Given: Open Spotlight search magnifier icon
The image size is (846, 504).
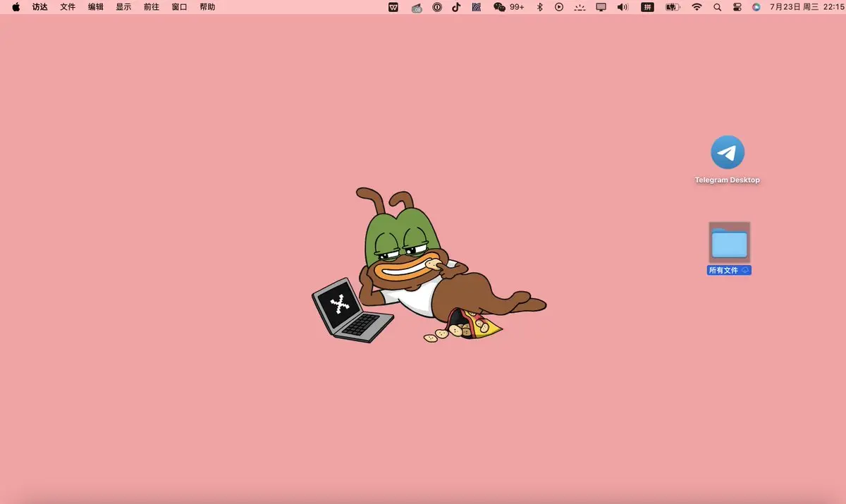Looking at the screenshot, I should (x=718, y=7).
